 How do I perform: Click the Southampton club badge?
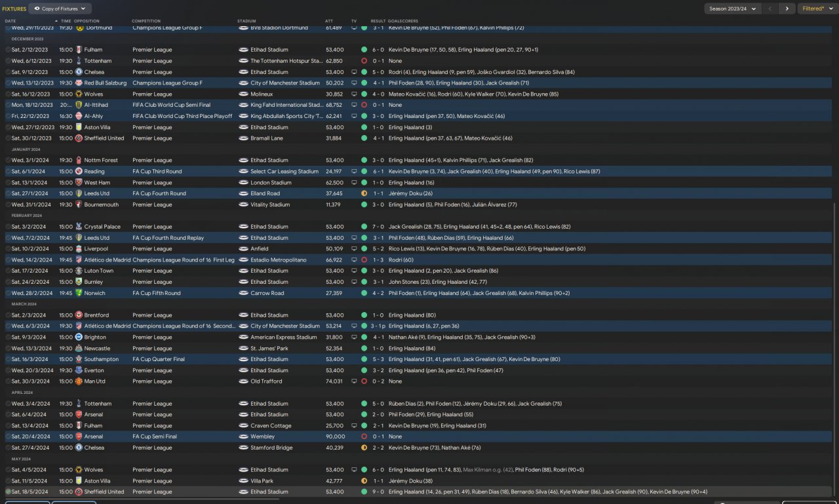pyautogui.click(x=79, y=359)
